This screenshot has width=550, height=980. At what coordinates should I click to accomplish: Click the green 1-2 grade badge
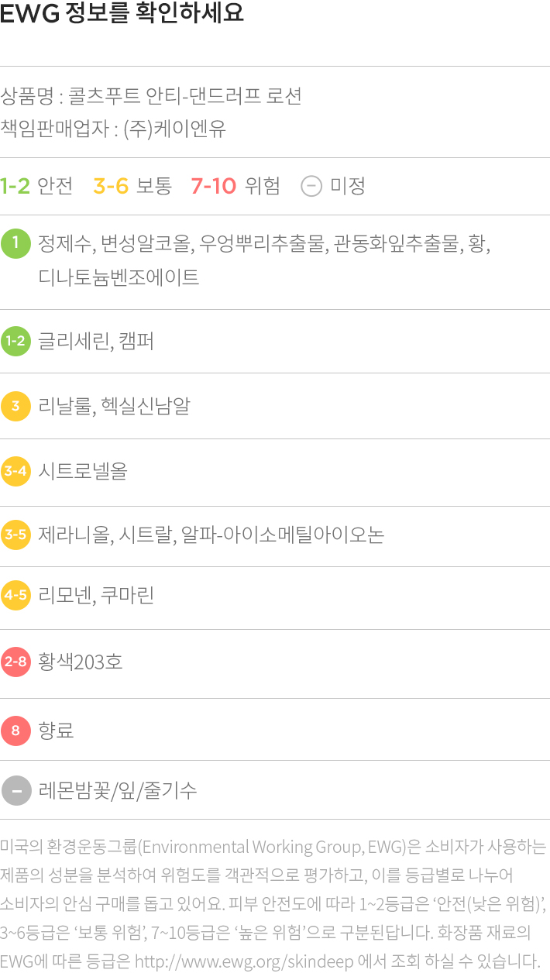click(15, 341)
